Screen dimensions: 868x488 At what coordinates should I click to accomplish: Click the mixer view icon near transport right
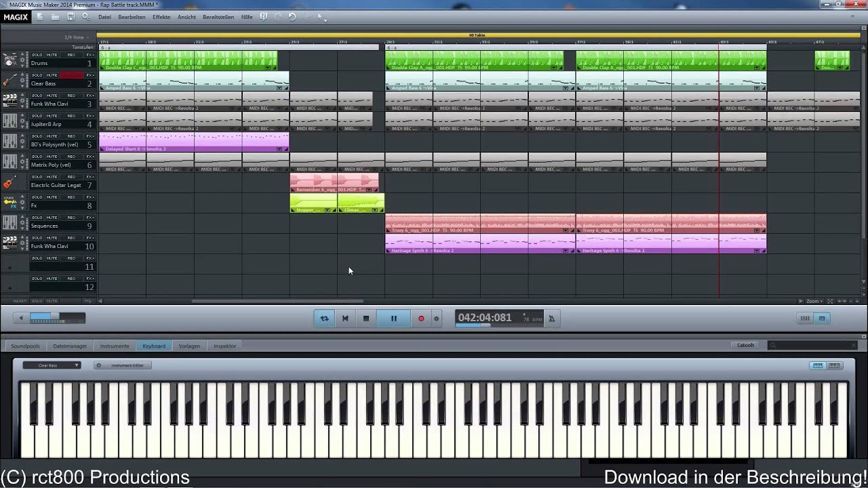point(805,318)
